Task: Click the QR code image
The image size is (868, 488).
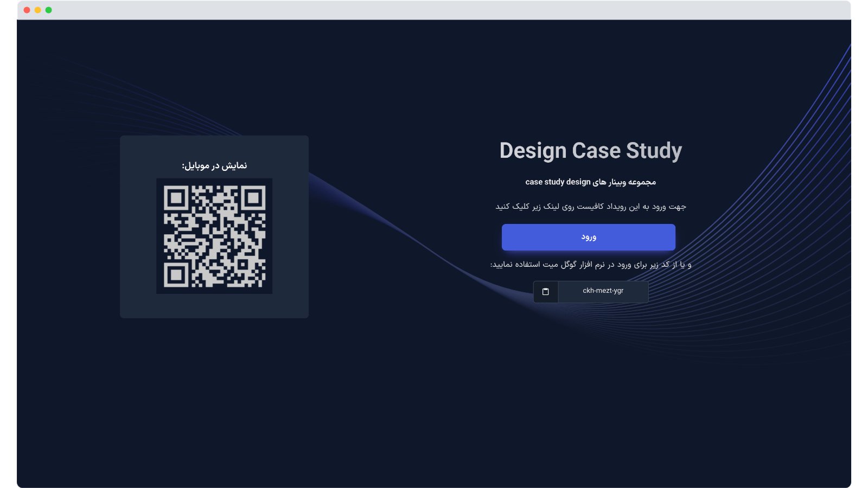Action: pos(214,236)
